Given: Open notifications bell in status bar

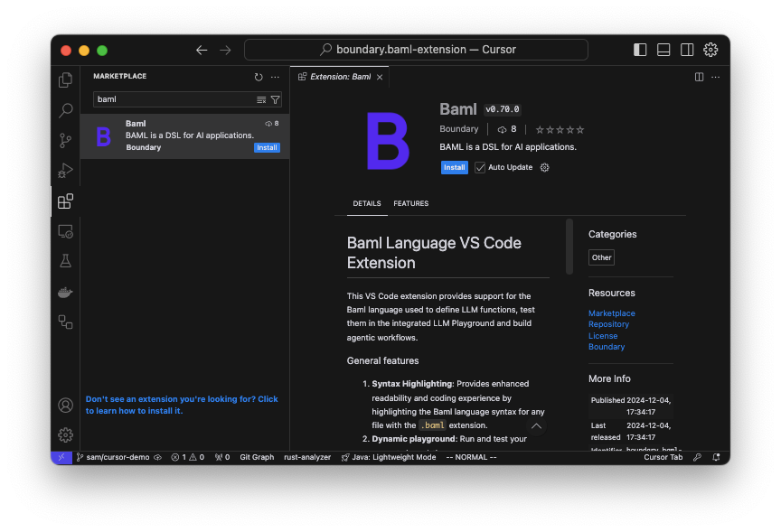Looking at the screenshot, I should [x=716, y=457].
